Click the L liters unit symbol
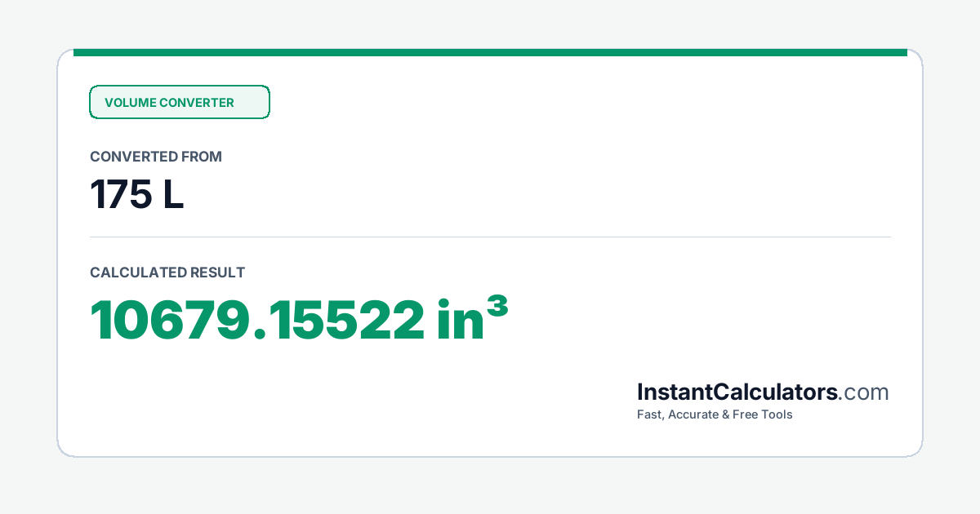This screenshot has height=514, width=980. 173,194
